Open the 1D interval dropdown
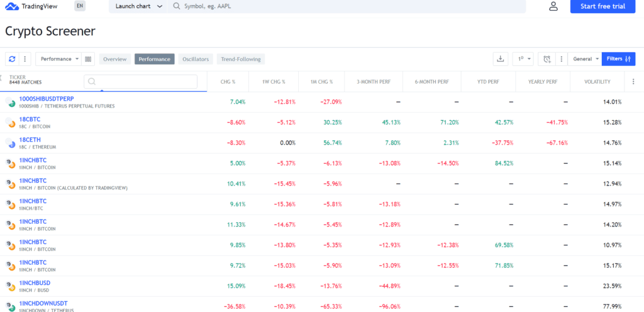The image size is (644, 312). pos(523,59)
